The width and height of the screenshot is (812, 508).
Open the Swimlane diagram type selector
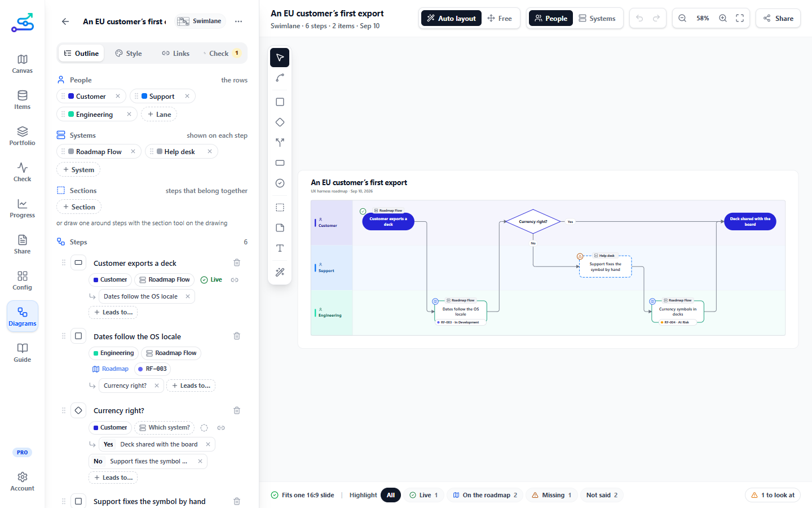pos(200,21)
